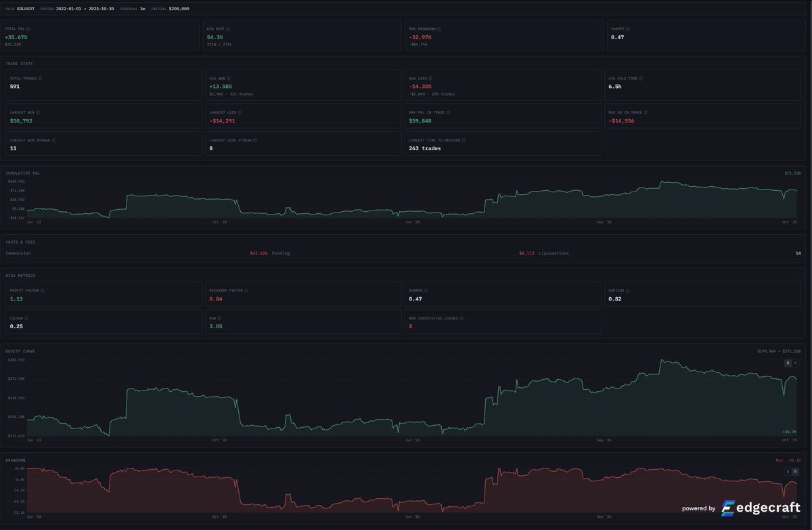The image size is (812, 530).
Task: Open Total Trades info tooltip icon
Action: click(40, 79)
